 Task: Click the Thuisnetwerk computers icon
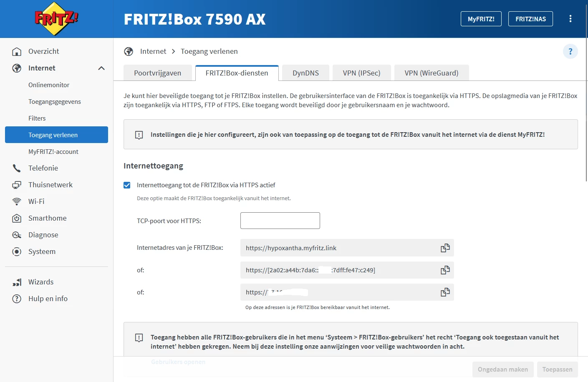(17, 185)
